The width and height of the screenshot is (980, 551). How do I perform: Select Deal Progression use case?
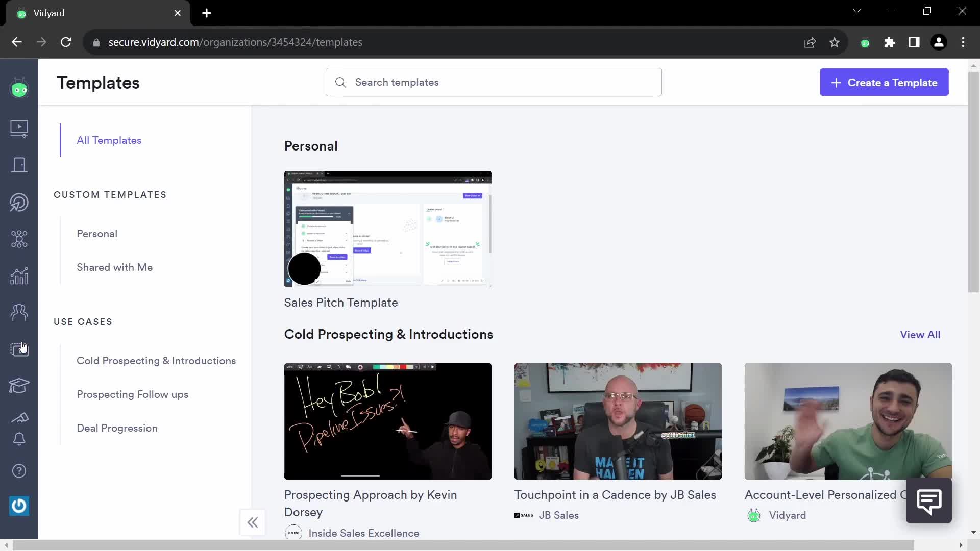pos(117,428)
